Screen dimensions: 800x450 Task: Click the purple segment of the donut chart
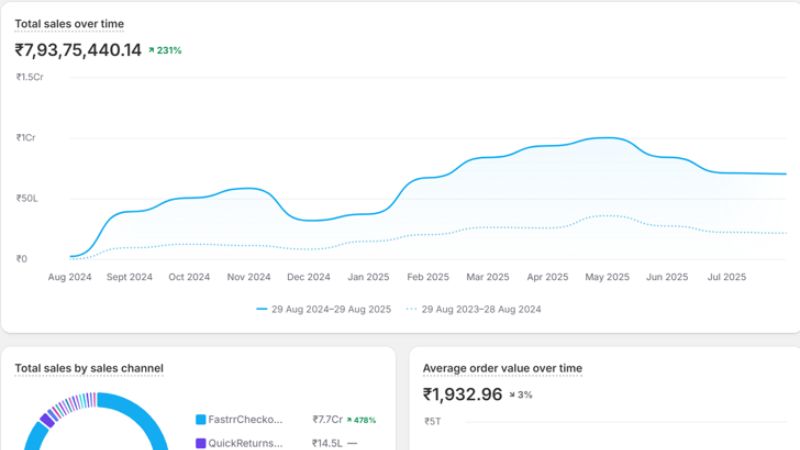pos(45,419)
